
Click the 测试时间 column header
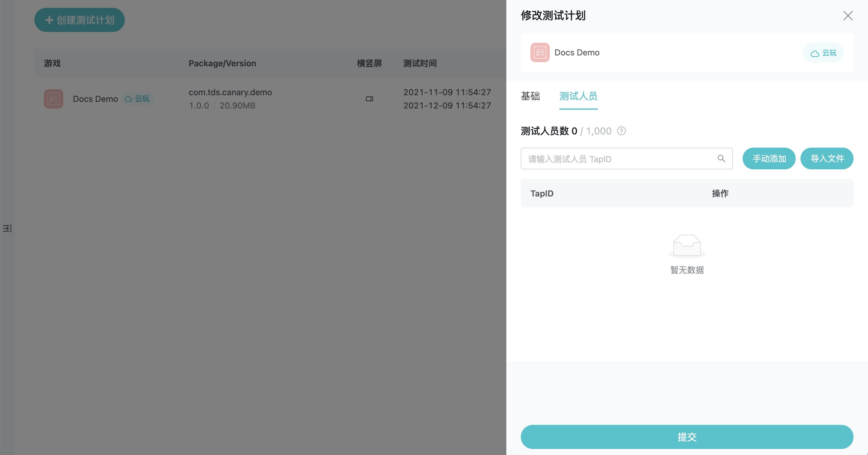click(420, 63)
